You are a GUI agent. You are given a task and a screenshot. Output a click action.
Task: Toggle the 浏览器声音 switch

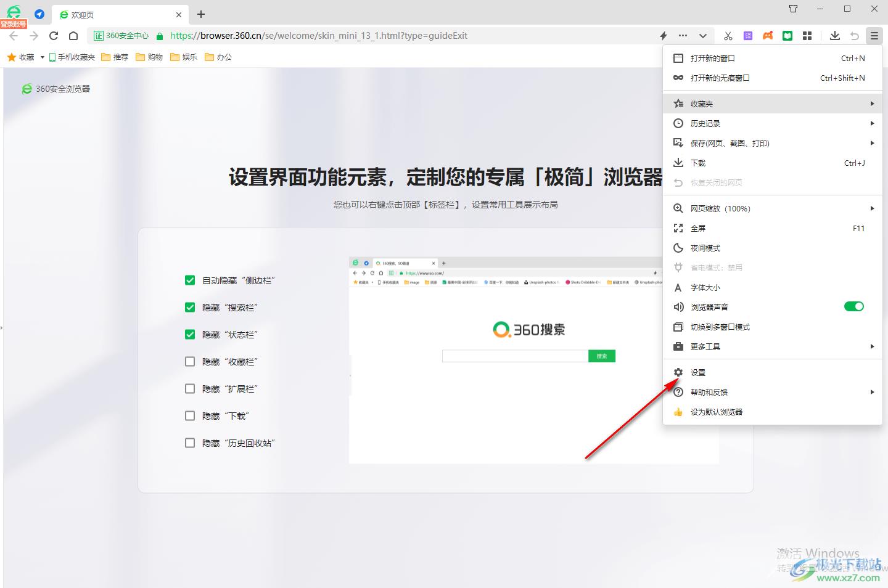(x=854, y=306)
